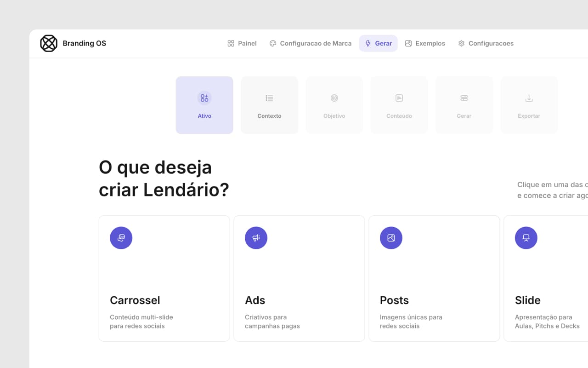
Task: Open Configuracao de Marca page
Action: [x=310, y=43]
